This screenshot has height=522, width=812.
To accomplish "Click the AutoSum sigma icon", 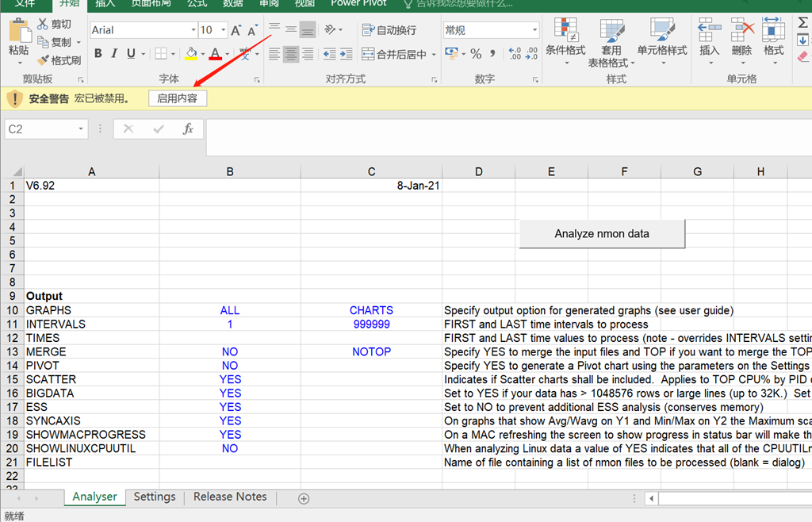I will tap(802, 23).
